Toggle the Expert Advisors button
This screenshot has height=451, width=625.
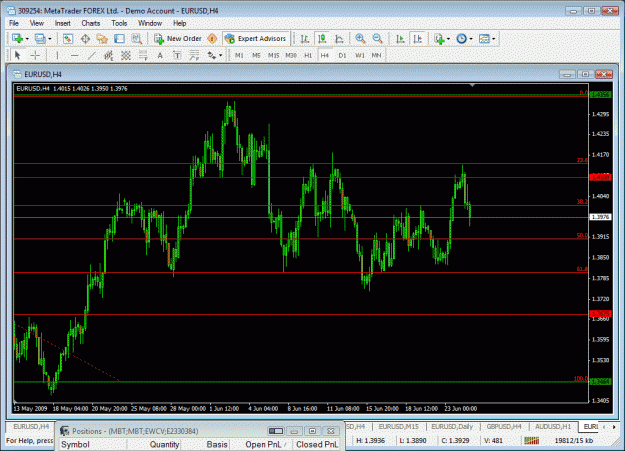pos(256,39)
